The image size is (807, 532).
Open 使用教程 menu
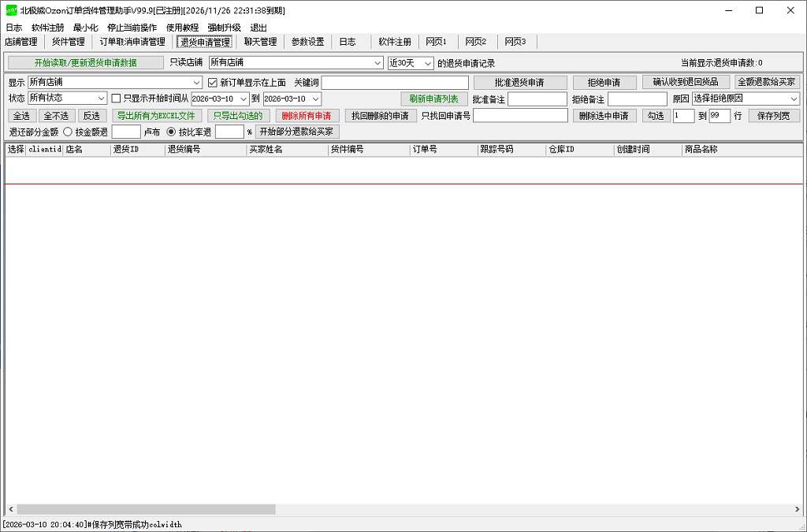[182, 28]
